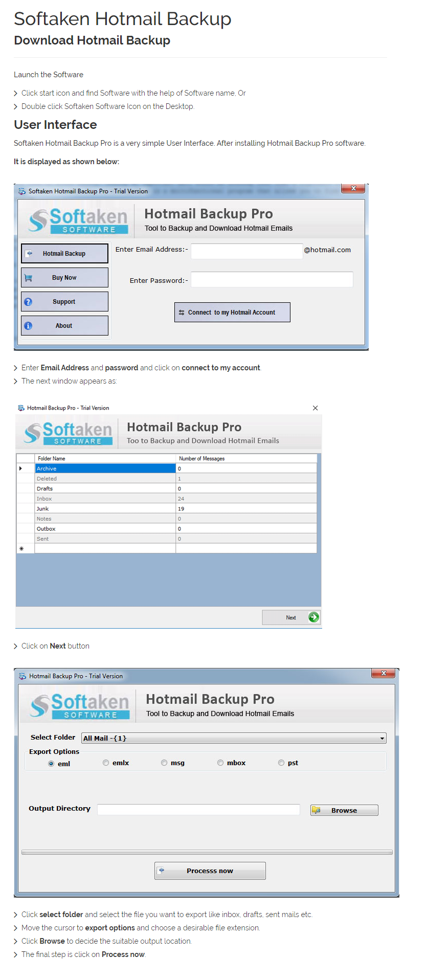Image resolution: width=427 pixels, height=980 pixels.
Task: Click Connect to my Hotmail Account button
Action: [x=232, y=312]
